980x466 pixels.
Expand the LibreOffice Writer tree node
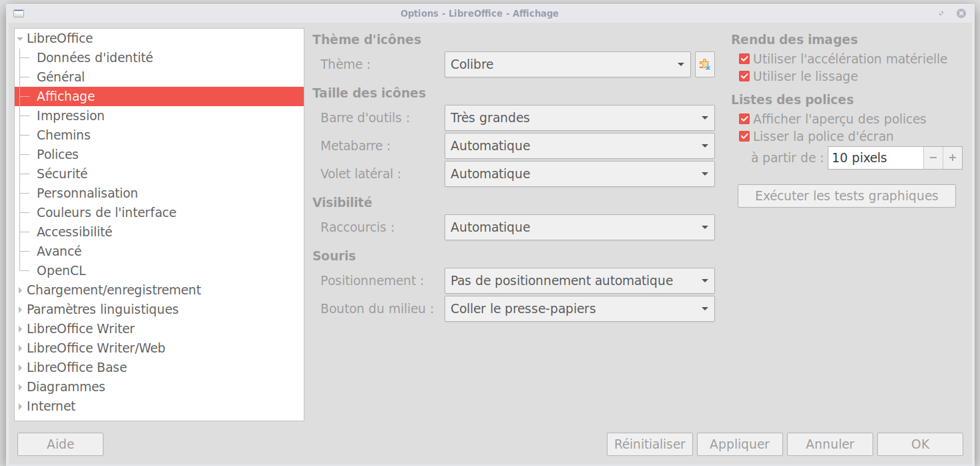pyautogui.click(x=21, y=329)
